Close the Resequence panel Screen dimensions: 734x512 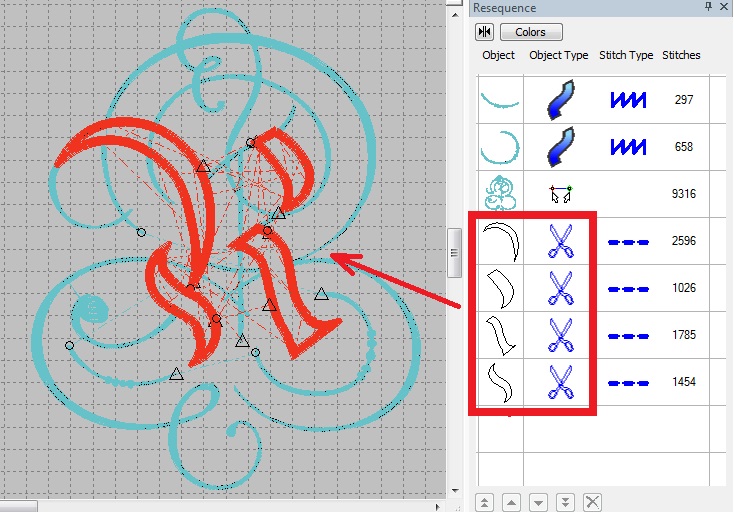(x=723, y=7)
